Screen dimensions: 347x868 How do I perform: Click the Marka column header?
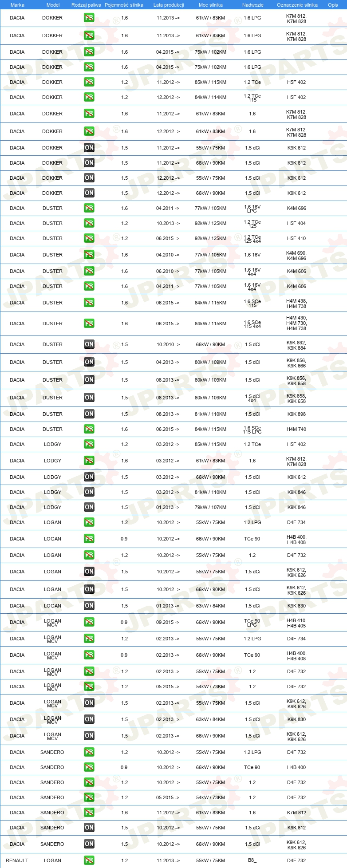coord(17,5)
